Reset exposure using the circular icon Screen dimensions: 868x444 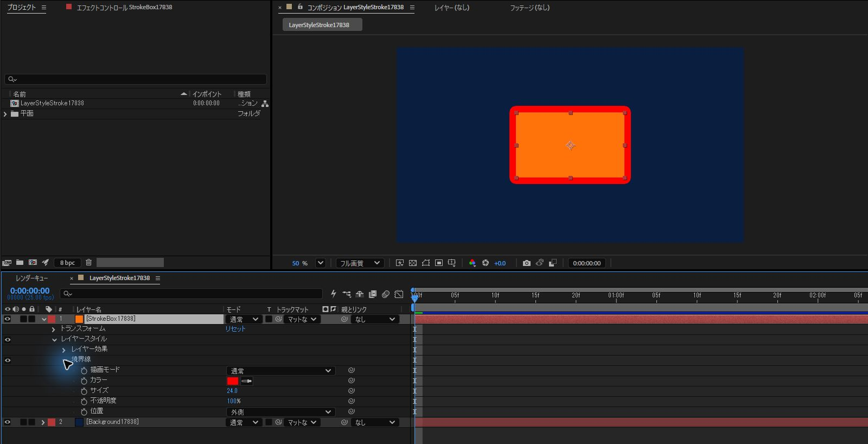pos(486,263)
